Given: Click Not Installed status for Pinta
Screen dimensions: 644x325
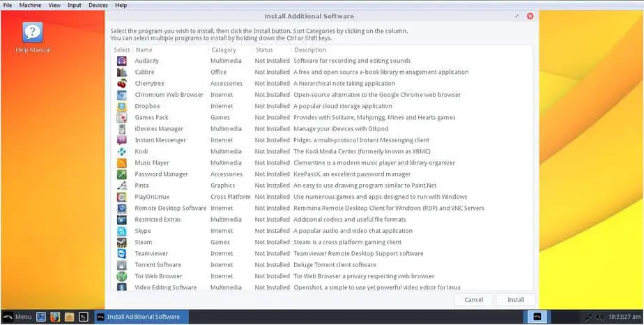Looking at the screenshot, I should [x=273, y=186].
